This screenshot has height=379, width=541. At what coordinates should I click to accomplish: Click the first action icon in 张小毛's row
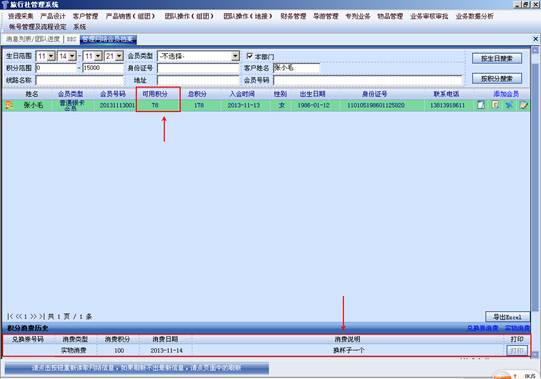point(481,105)
